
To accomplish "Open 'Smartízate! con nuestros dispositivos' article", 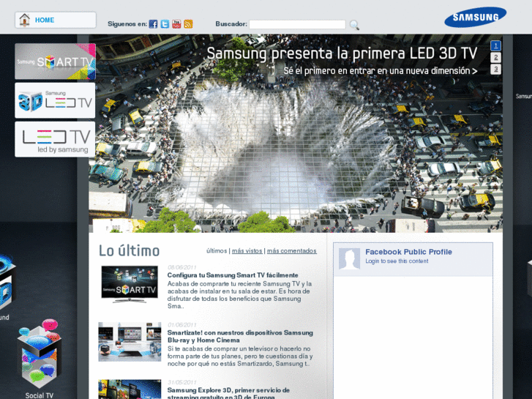I will (x=240, y=336).
